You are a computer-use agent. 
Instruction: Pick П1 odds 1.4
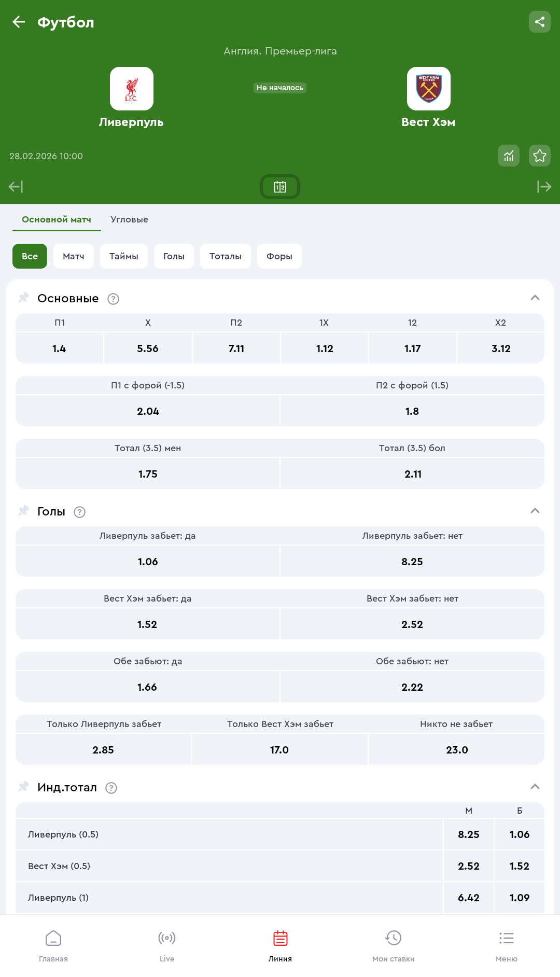(x=59, y=348)
